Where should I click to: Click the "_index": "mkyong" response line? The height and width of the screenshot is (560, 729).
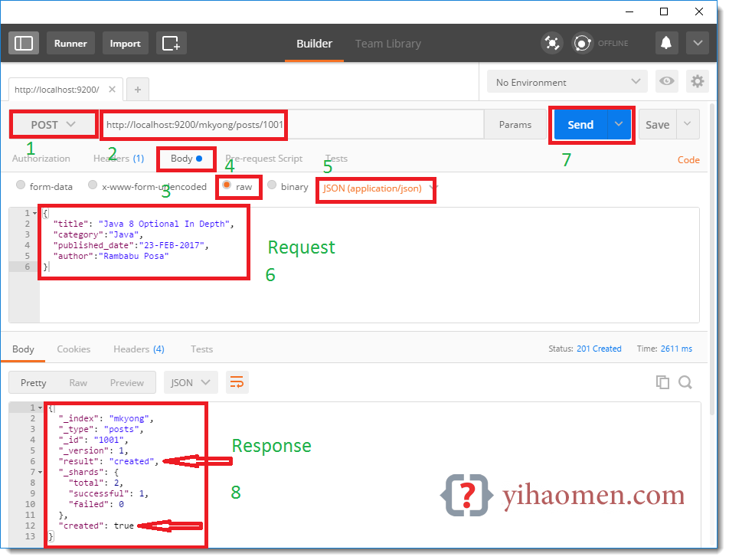[106, 419]
